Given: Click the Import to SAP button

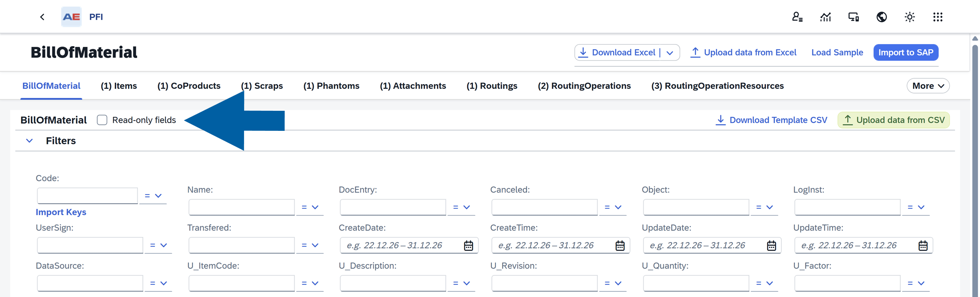Looking at the screenshot, I should pyautogui.click(x=906, y=53).
